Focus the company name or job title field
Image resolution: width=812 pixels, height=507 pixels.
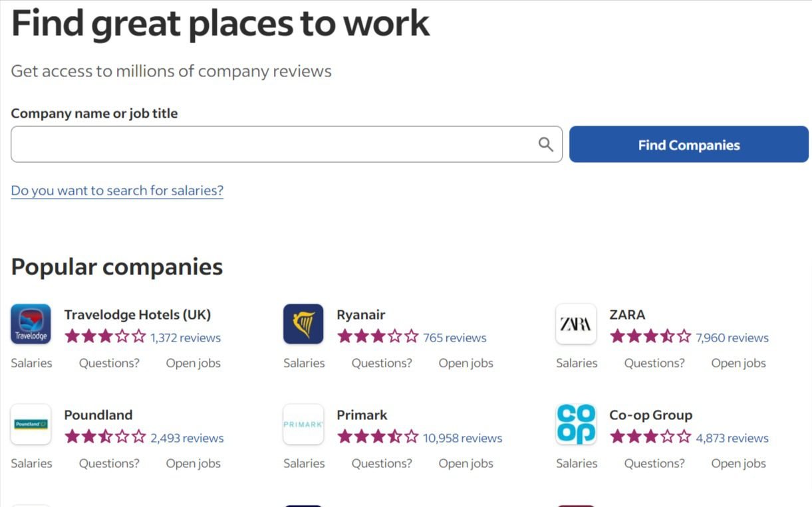[x=273, y=144]
